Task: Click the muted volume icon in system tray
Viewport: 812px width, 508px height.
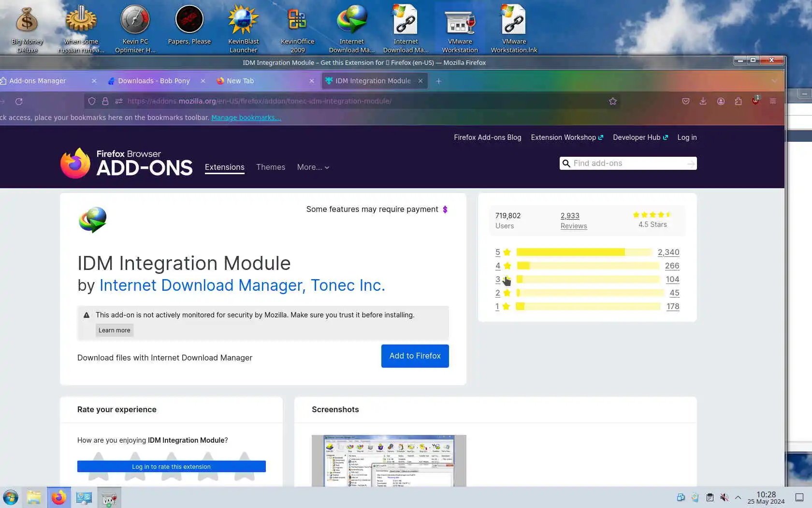Action: [x=724, y=497]
